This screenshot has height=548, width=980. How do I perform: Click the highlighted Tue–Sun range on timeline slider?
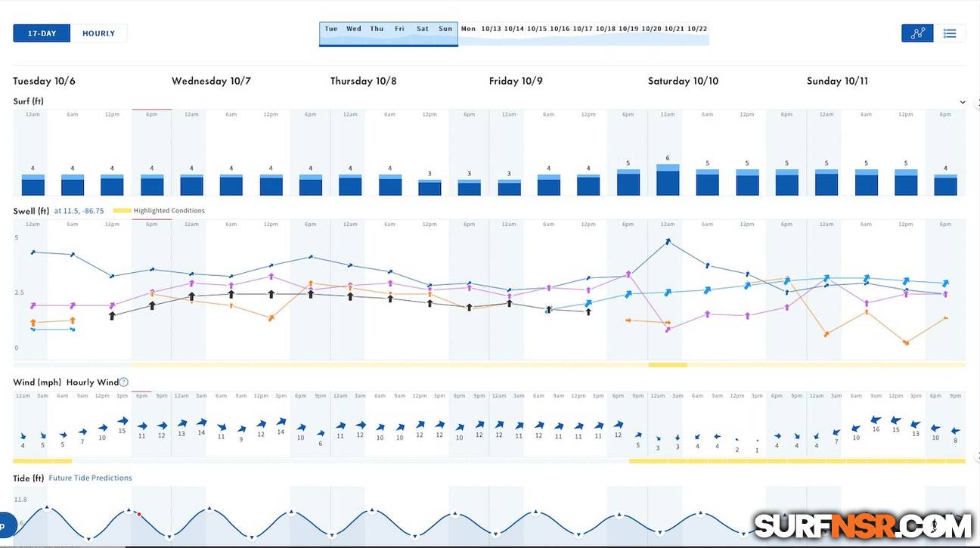[x=388, y=35]
